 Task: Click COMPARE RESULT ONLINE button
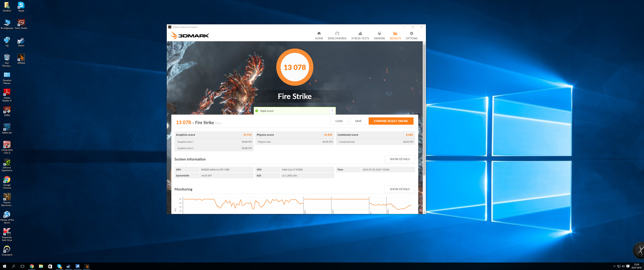(x=391, y=121)
